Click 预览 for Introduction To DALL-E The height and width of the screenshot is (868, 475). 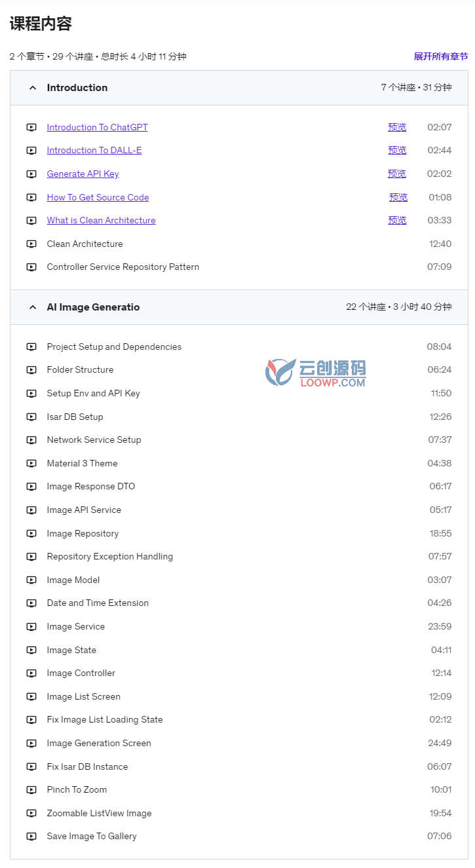[x=397, y=150]
